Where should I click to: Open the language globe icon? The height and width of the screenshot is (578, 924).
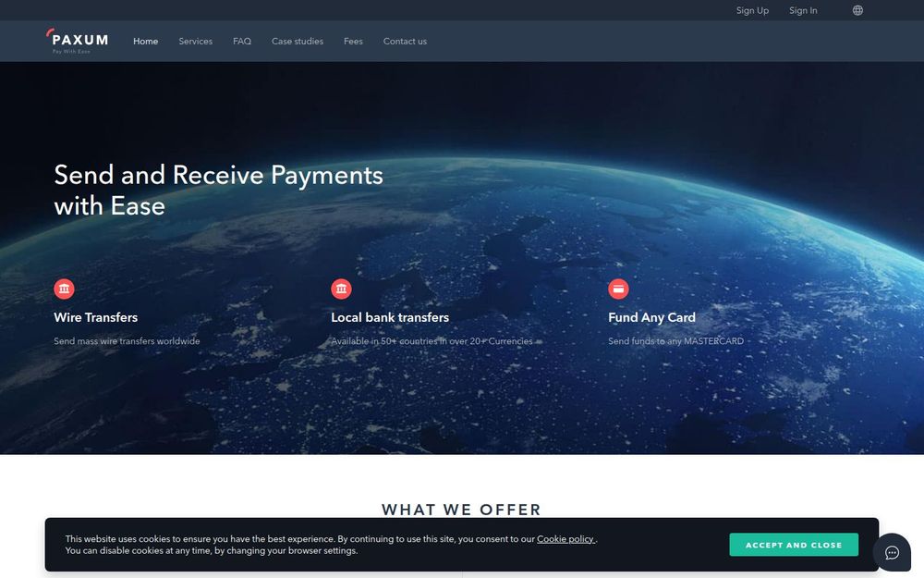click(857, 10)
